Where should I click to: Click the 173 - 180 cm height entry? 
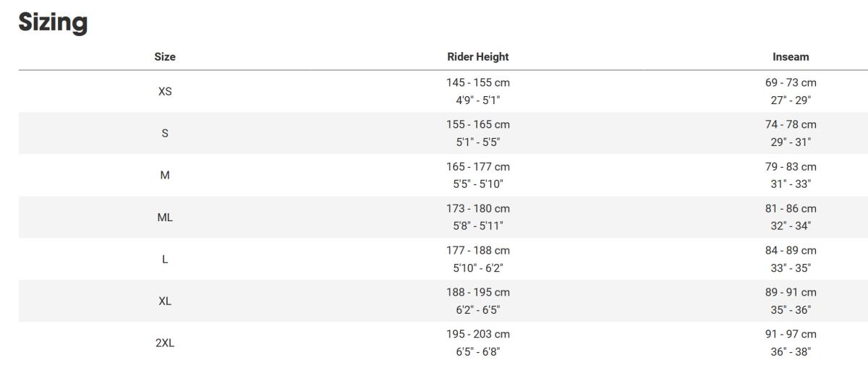(477, 209)
